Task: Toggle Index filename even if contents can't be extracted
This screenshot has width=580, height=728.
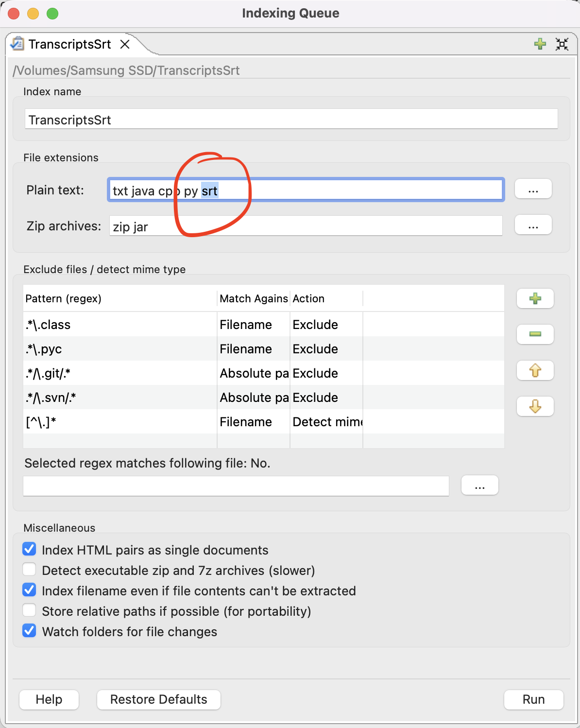Action: [29, 590]
